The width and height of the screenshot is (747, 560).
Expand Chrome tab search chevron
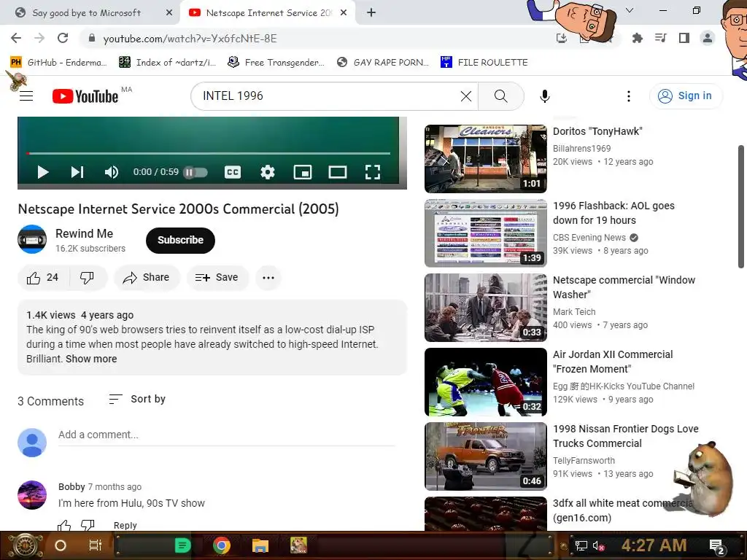click(x=630, y=10)
